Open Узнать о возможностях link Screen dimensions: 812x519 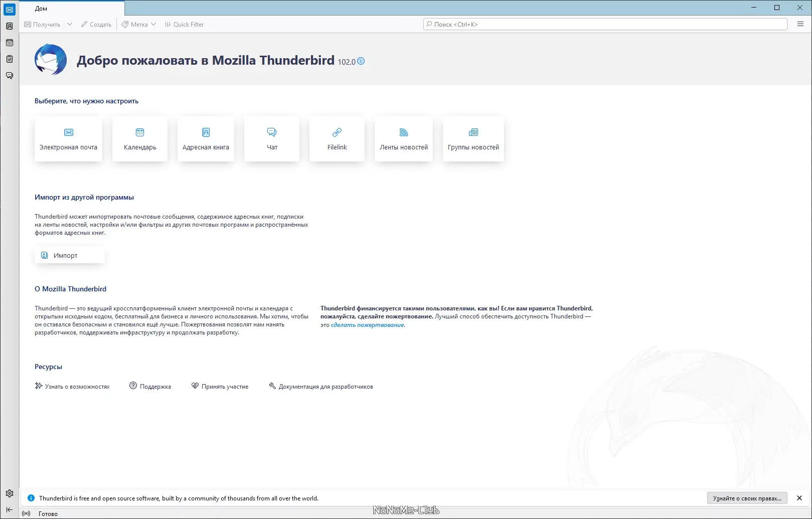click(72, 386)
